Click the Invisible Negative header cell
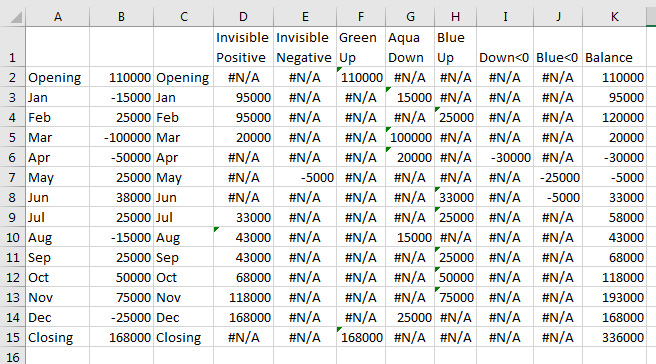 pyautogui.click(x=305, y=47)
